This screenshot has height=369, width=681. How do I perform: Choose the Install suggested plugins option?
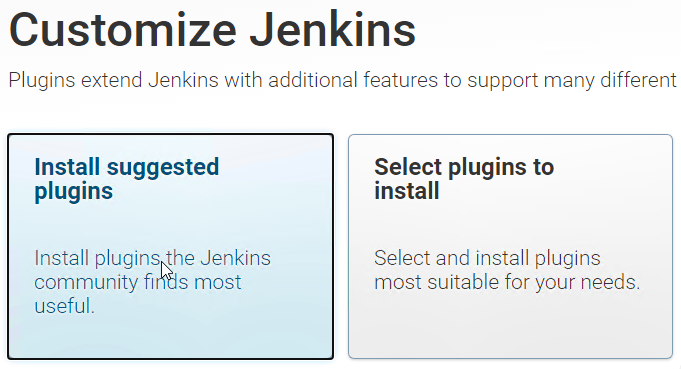coord(170,246)
